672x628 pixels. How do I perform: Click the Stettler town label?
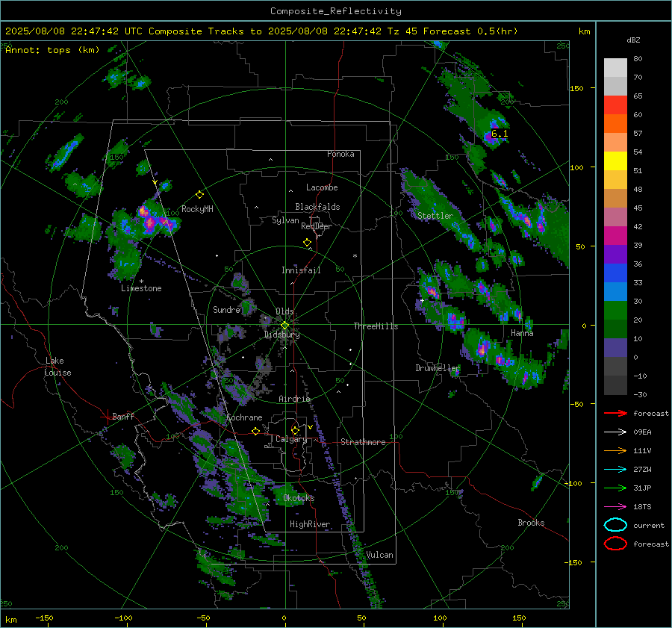[435, 216]
